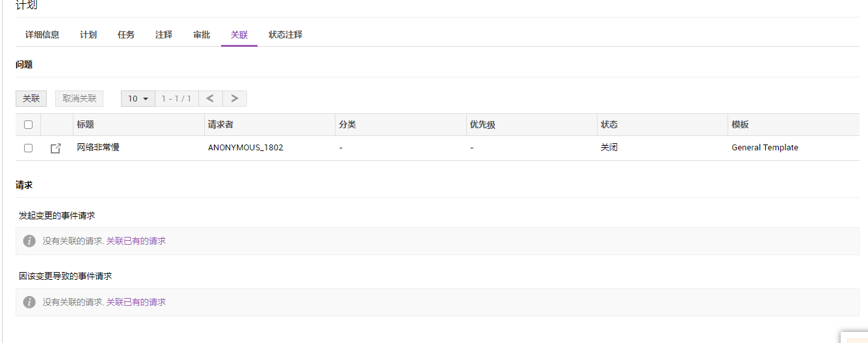The image size is (868, 343).
Task: Click the 关联 button above the table
Action: 31,98
